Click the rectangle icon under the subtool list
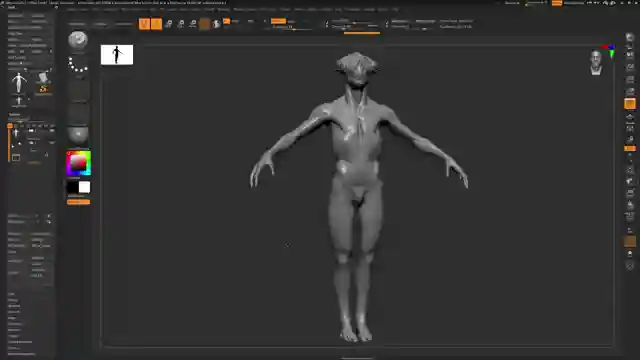Image resolution: width=640 pixels, height=360 pixels. click(x=16, y=158)
